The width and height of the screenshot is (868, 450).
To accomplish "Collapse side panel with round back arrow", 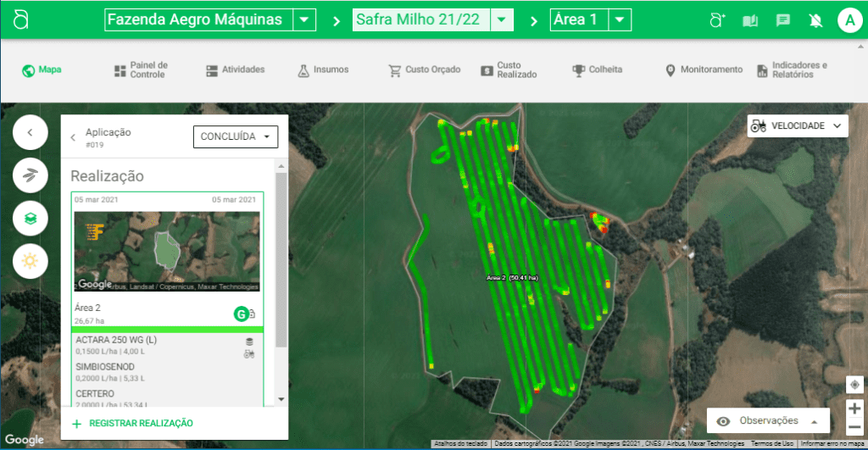I will 31,132.
